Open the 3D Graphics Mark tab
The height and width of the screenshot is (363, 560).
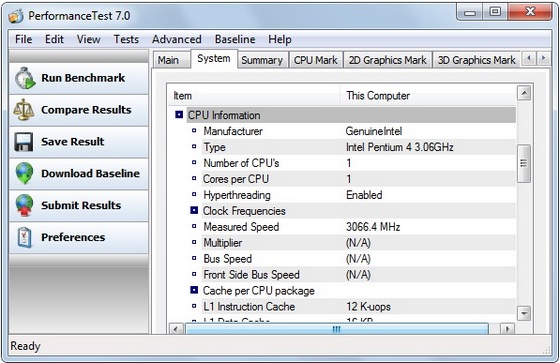476,60
